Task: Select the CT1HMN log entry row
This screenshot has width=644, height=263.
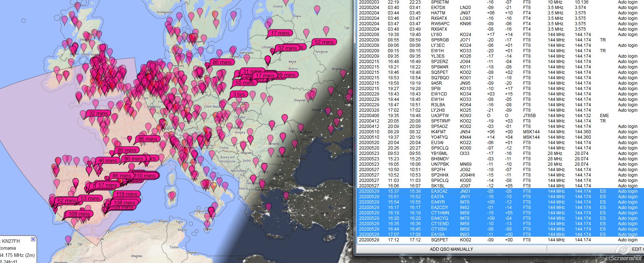Action: click(498, 213)
